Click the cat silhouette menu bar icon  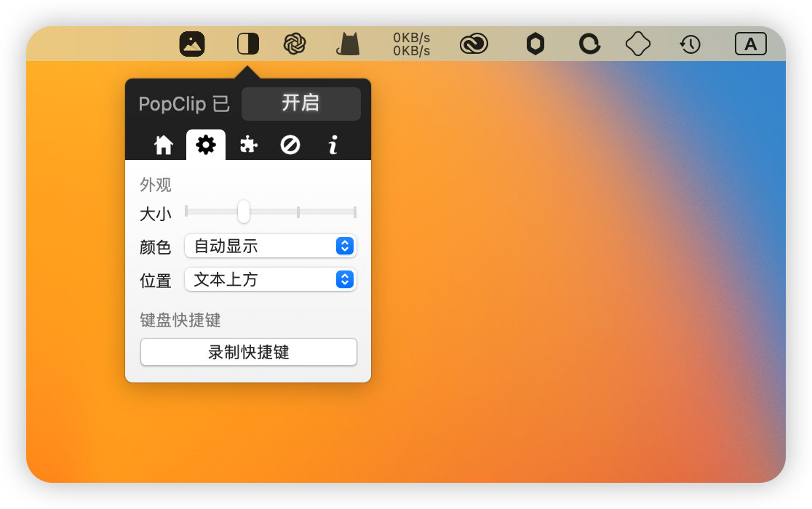point(348,44)
